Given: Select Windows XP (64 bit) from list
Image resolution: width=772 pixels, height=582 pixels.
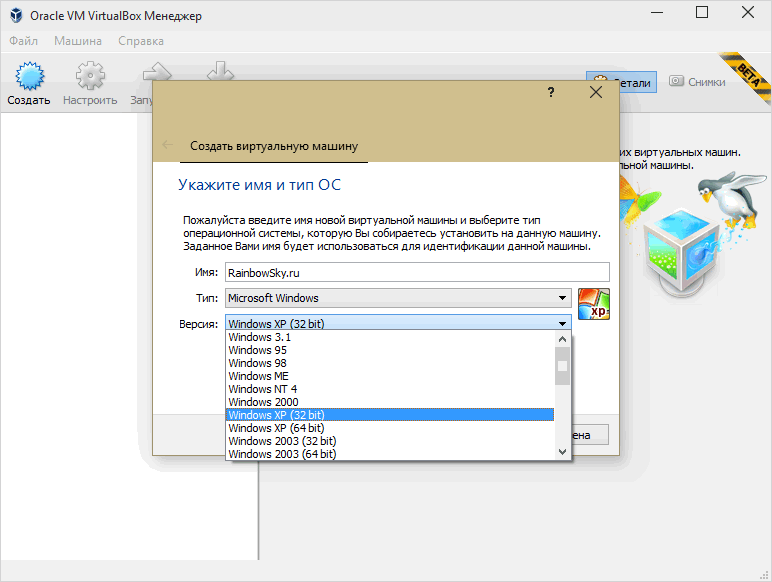Looking at the screenshot, I should click(x=390, y=428).
